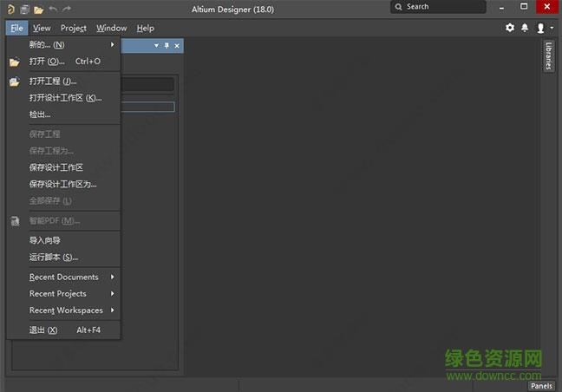This screenshot has width=562, height=392.
Task: Open settings via the gear icon
Action: [x=510, y=28]
